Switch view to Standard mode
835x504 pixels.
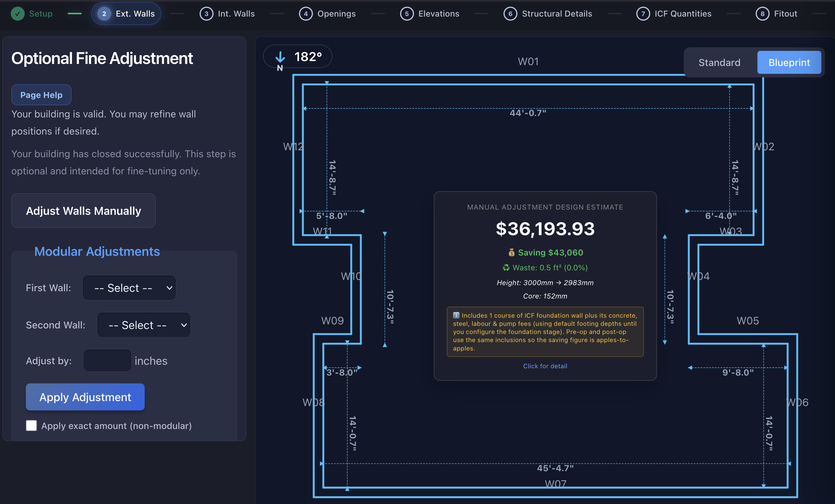pyautogui.click(x=719, y=62)
